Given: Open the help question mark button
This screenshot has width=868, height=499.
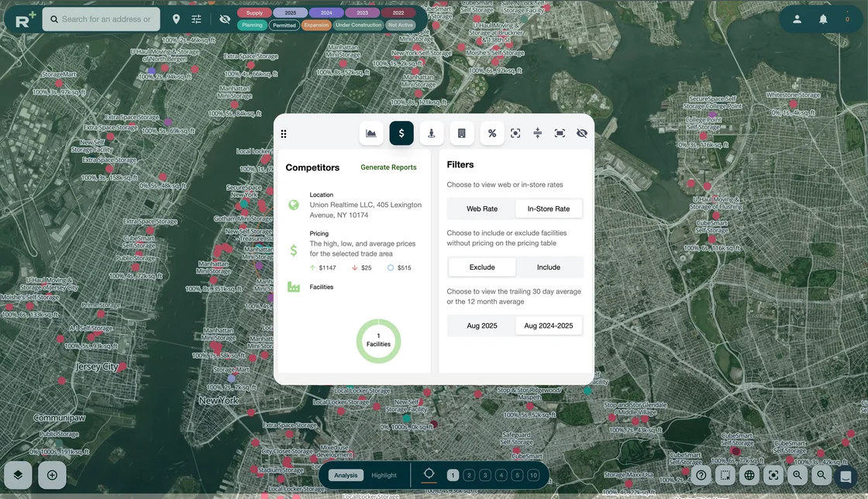Looking at the screenshot, I should tap(701, 475).
